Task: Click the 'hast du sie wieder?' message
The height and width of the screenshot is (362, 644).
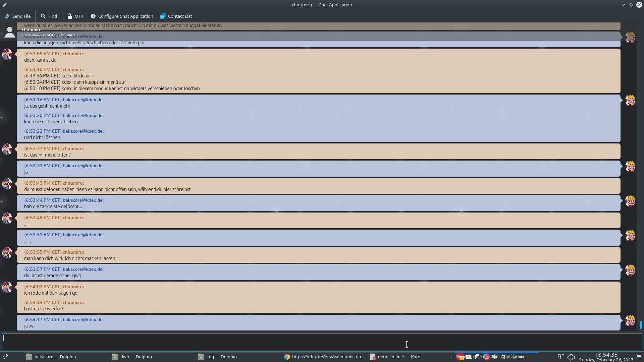Action: point(44,309)
